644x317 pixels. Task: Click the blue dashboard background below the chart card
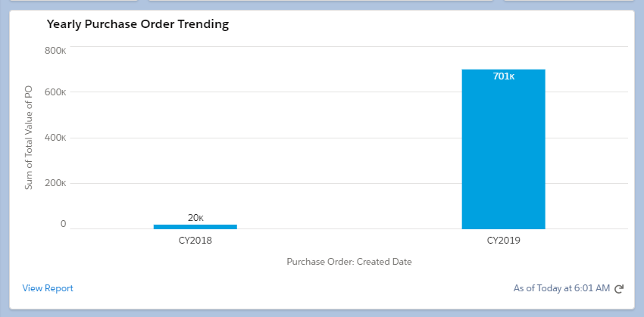point(322,313)
